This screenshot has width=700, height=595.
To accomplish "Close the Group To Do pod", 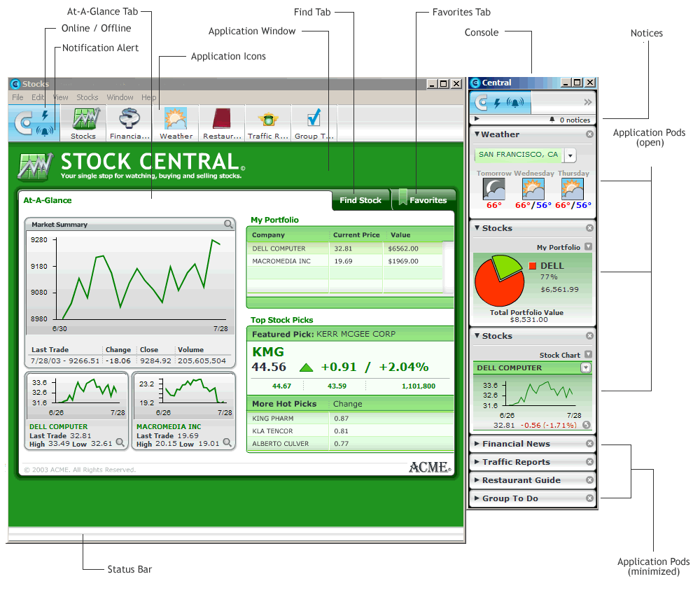I will (x=589, y=498).
